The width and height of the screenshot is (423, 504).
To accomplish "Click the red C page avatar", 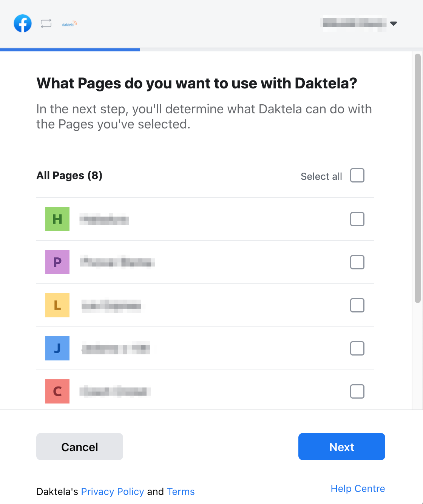I will point(57,391).
